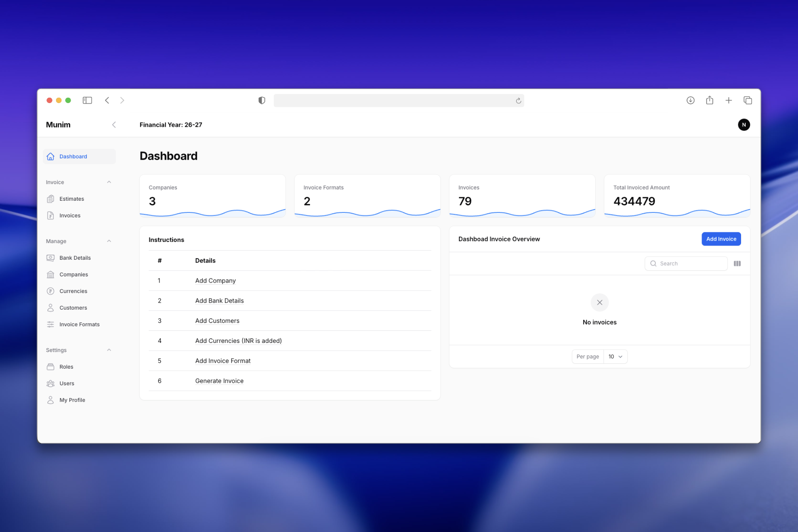Open Users settings

(79, 383)
